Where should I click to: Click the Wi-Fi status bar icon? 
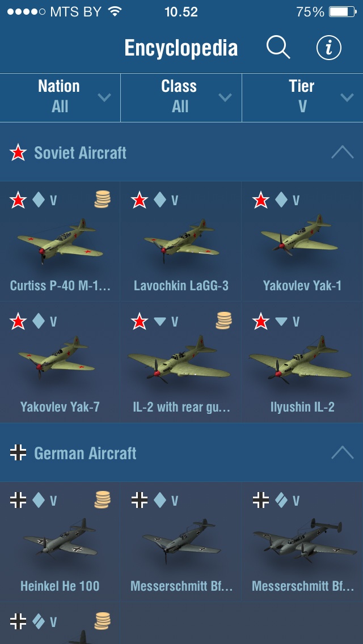tap(116, 11)
